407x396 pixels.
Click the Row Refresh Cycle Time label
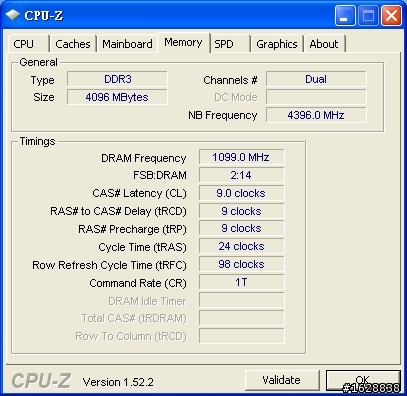109,265
